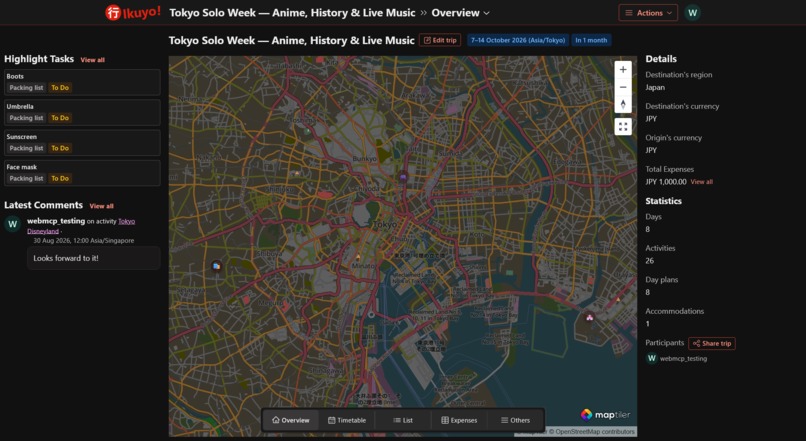Viewport: 806px width, 441px height.
Task: Click the comment timestamp 30 Aug 2026
Action: [x=83, y=241]
